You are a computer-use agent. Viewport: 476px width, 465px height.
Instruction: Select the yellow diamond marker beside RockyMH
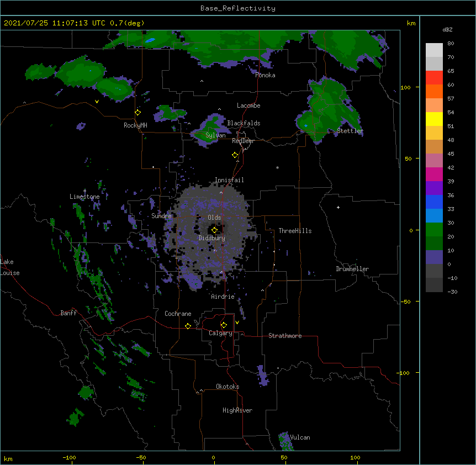tap(137, 113)
